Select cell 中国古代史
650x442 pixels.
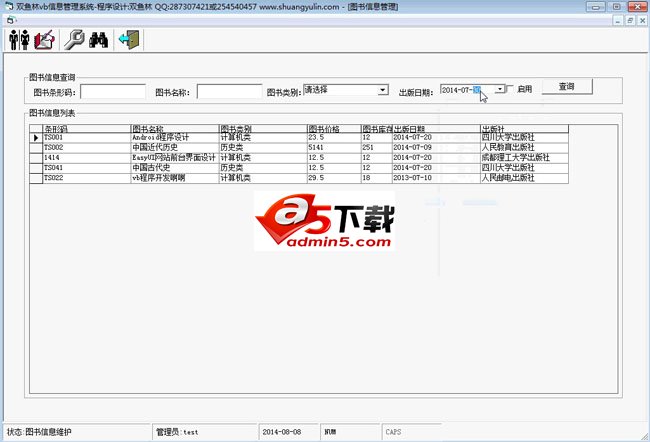click(175, 168)
